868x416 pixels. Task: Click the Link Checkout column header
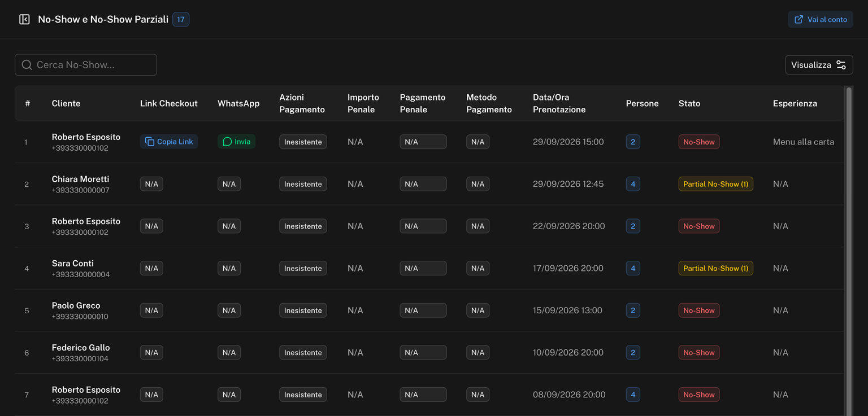169,103
